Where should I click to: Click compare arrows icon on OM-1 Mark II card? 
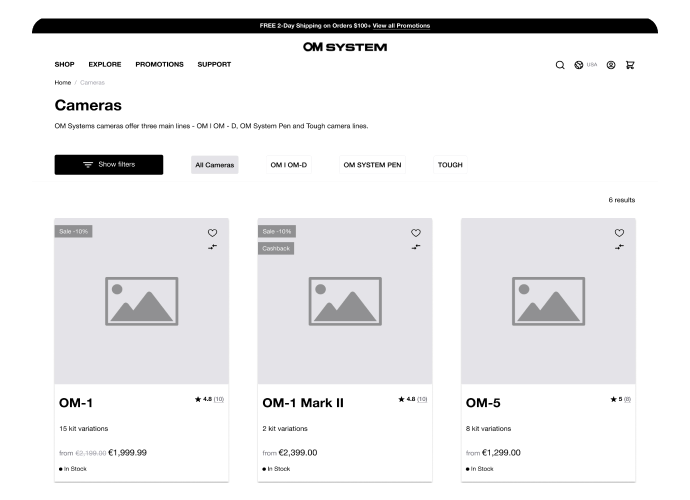[416, 247]
